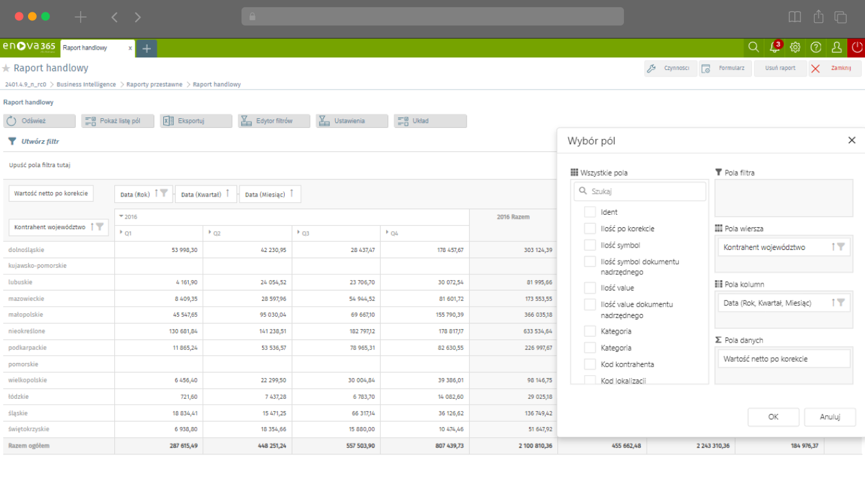Open the settings gear icon
This screenshot has height=504, width=865.
click(x=795, y=48)
